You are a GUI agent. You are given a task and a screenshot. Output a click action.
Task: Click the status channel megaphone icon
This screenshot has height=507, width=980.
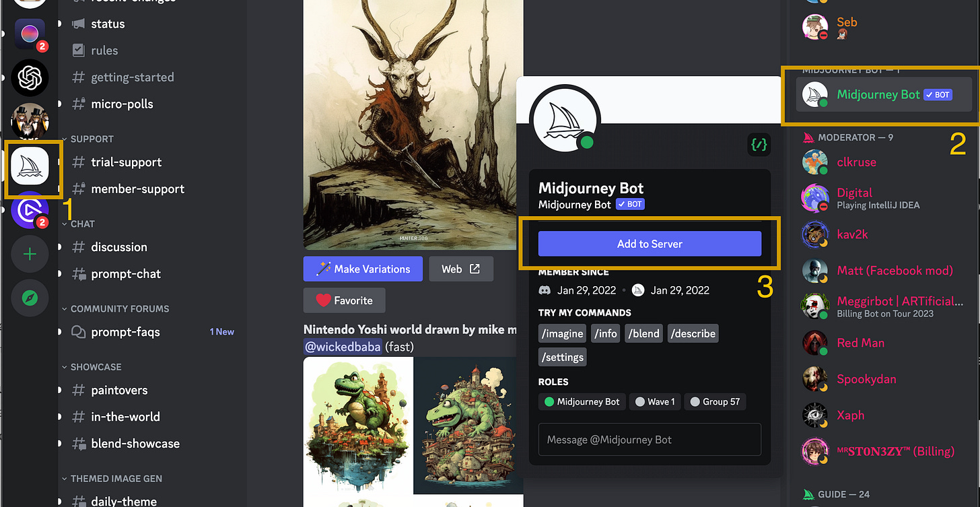(79, 24)
